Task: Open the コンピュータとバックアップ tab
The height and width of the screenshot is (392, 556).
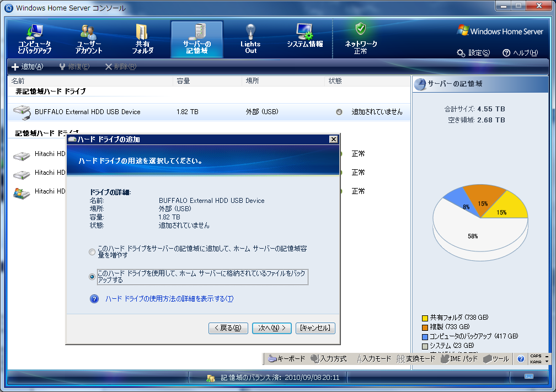Action: pyautogui.click(x=34, y=39)
